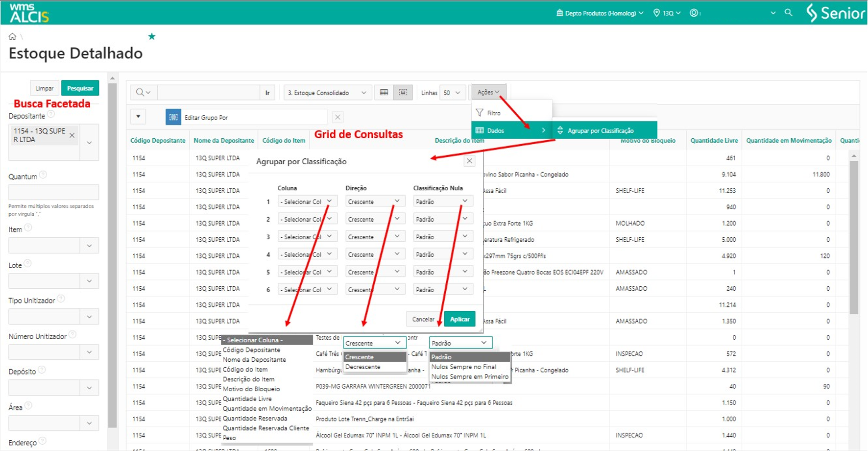Open the Lote facet dropdown
The image size is (868, 452).
89,281
